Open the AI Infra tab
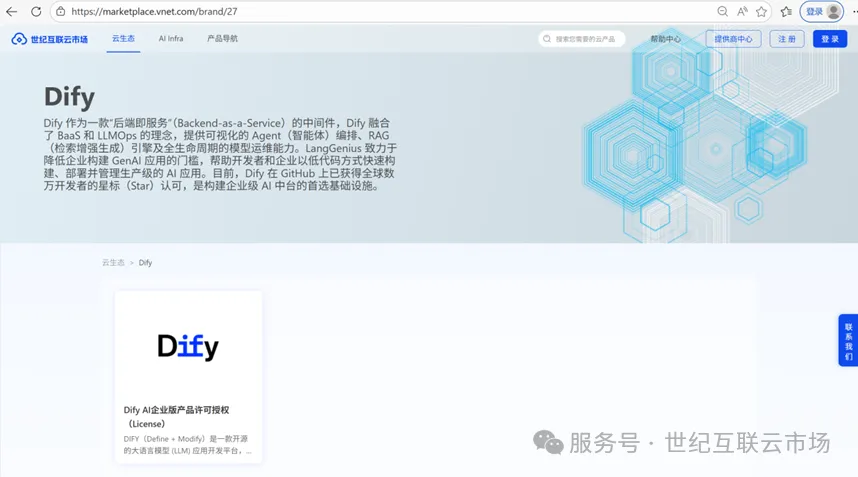This screenshot has width=858, height=477. pos(171,39)
